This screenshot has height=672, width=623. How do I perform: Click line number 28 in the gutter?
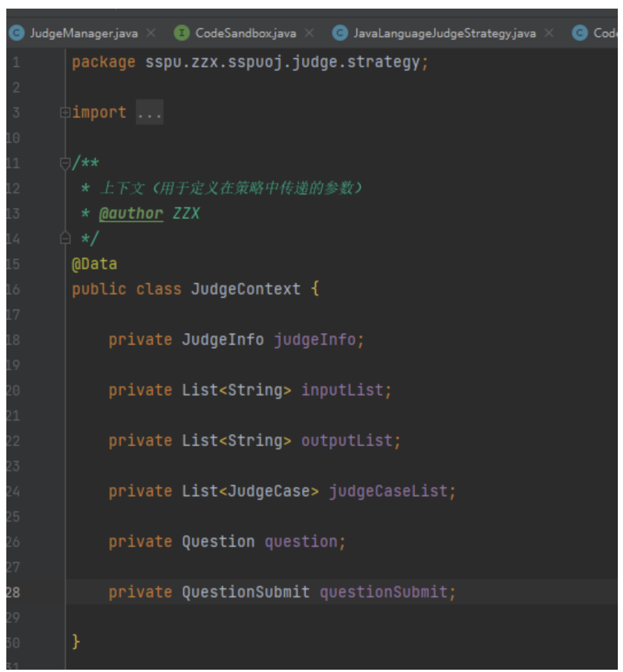(13, 592)
